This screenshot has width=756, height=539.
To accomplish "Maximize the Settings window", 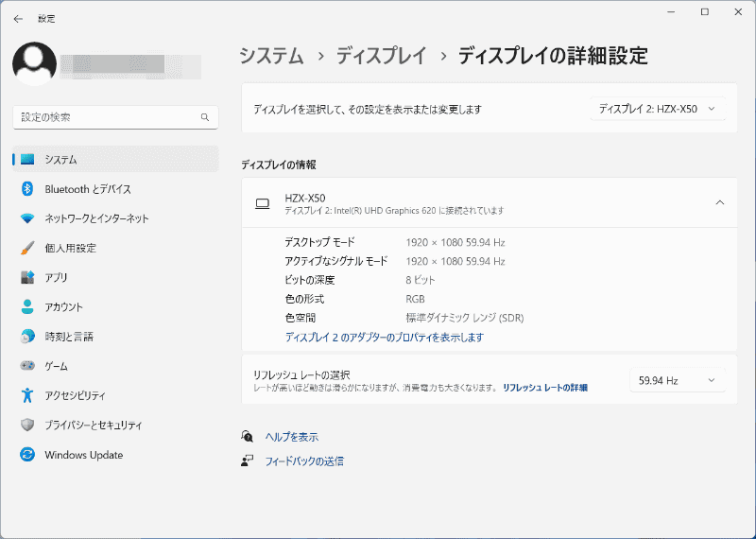I will (x=705, y=12).
